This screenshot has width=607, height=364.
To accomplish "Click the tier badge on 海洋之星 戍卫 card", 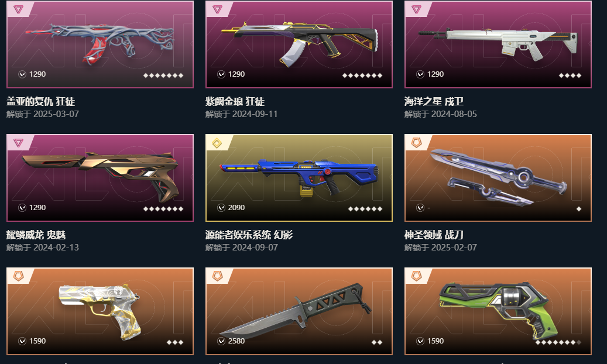I will (x=416, y=9).
